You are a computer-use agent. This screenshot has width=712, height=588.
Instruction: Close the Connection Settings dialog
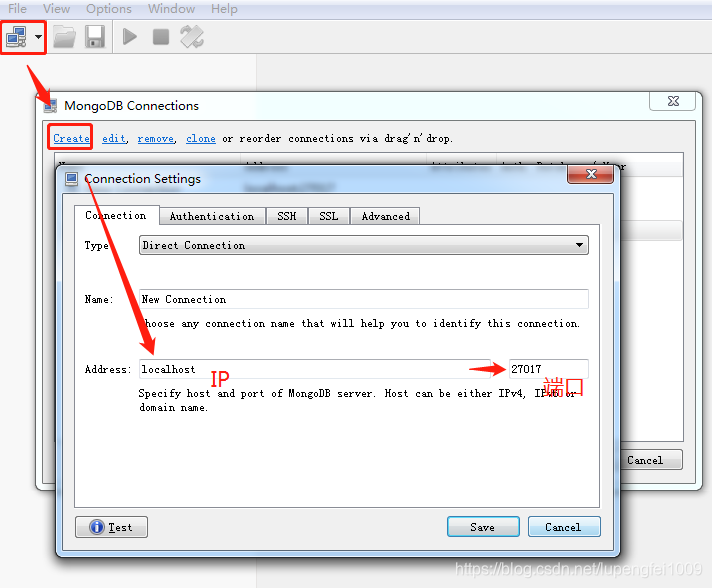point(591,174)
